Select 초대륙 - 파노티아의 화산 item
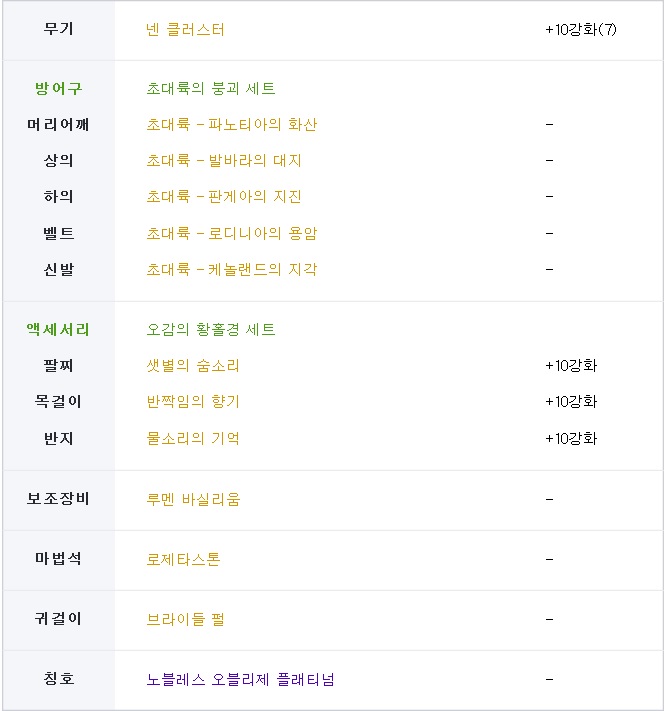This screenshot has height=711, width=665. pyautogui.click(x=232, y=124)
